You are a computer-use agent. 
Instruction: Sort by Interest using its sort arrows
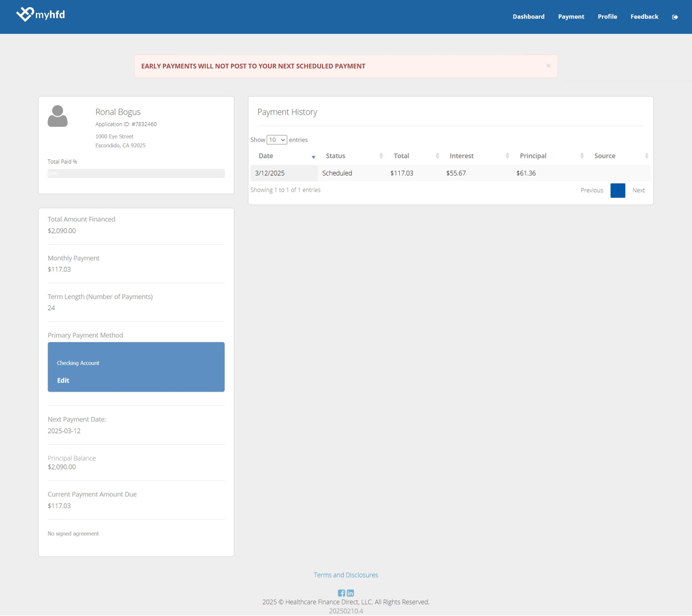tap(507, 155)
